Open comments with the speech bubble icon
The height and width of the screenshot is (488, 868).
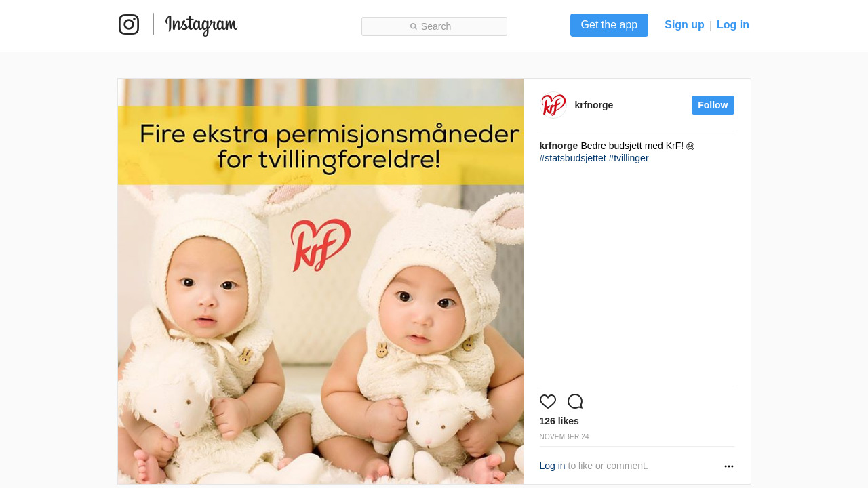(x=575, y=401)
